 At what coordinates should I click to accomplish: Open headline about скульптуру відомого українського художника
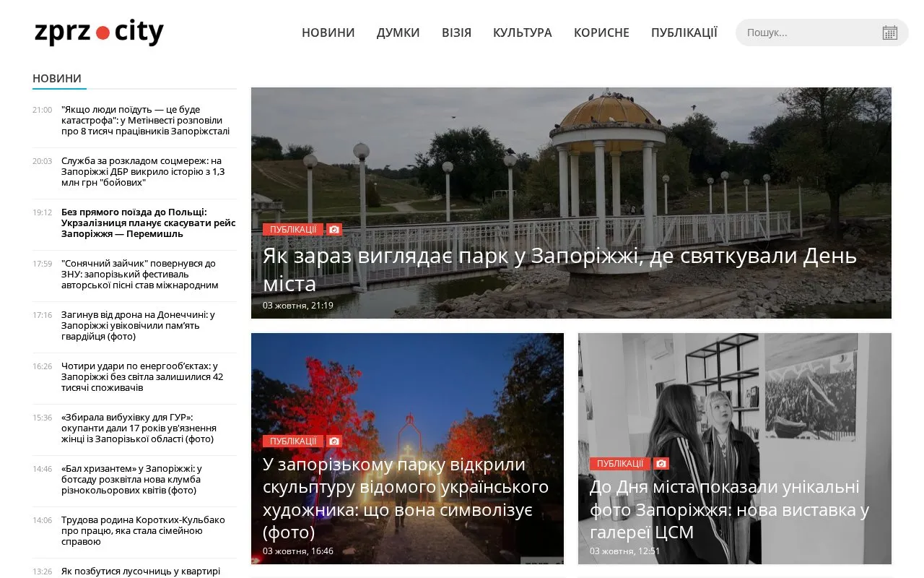tap(406, 499)
